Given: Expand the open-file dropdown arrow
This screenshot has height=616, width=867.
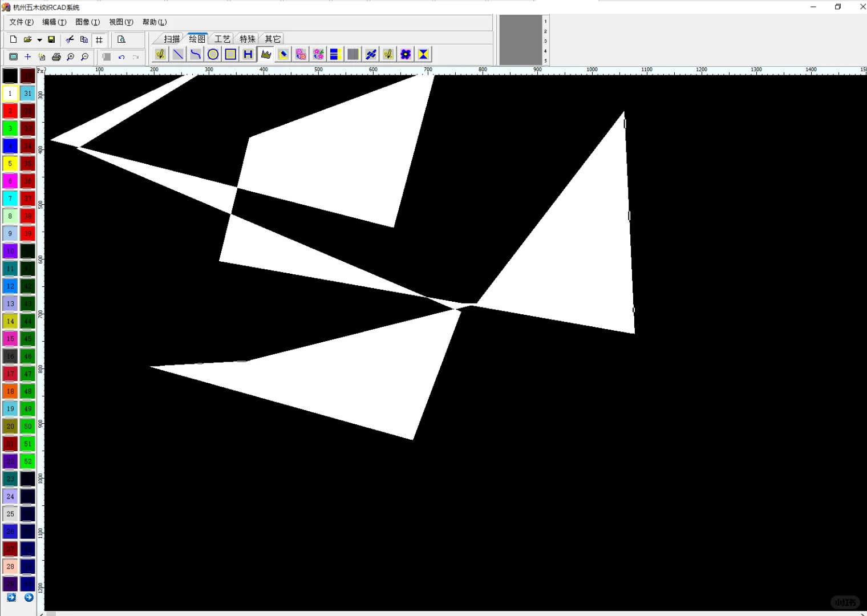Looking at the screenshot, I should coord(39,40).
